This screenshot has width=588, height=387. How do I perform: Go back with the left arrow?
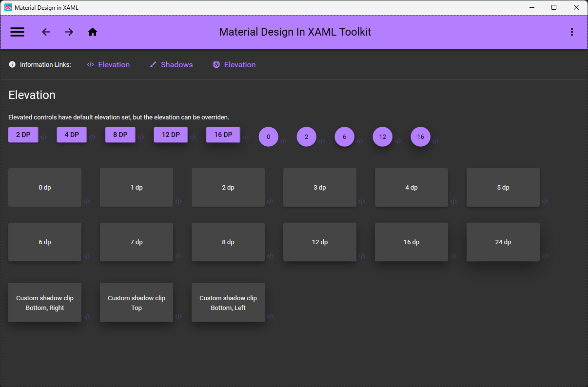pos(46,32)
